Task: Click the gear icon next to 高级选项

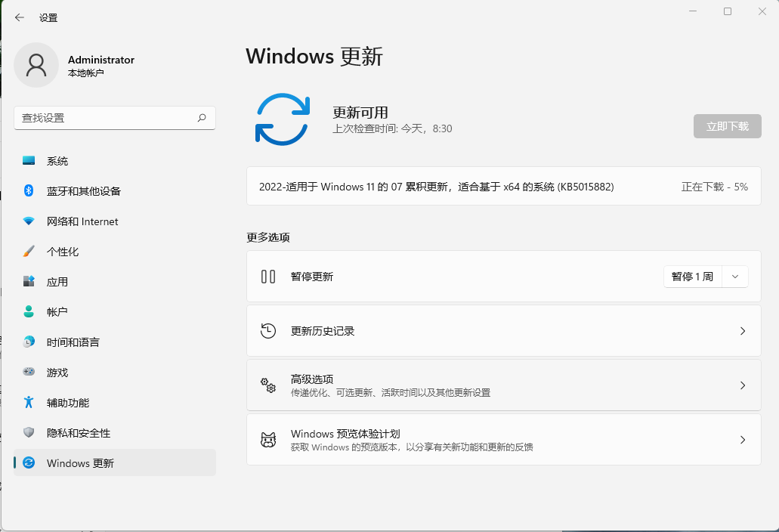Action: pyautogui.click(x=268, y=385)
